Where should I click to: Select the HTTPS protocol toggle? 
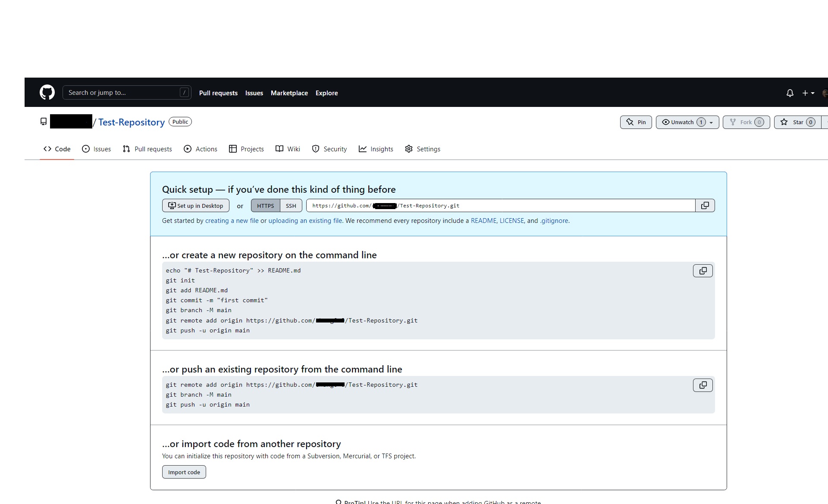pyautogui.click(x=265, y=206)
